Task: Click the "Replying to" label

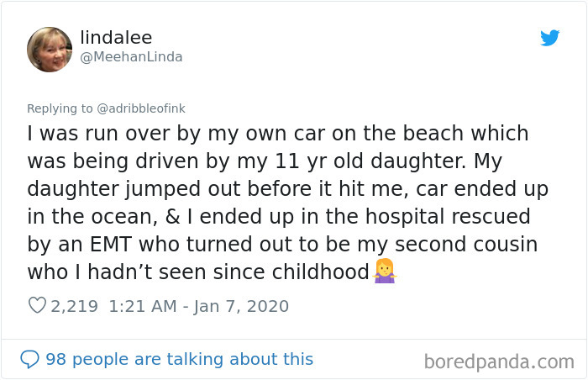Action: (61, 108)
